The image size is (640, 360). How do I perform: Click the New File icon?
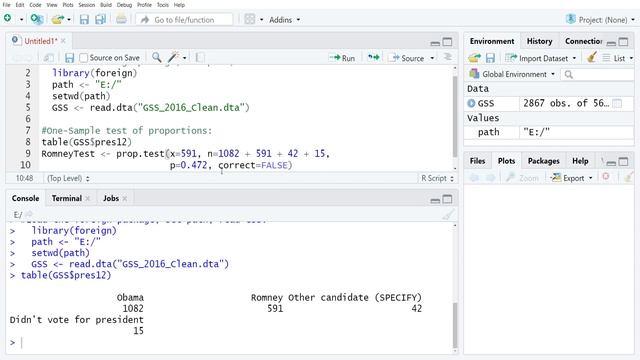pyautogui.click(x=7, y=18)
